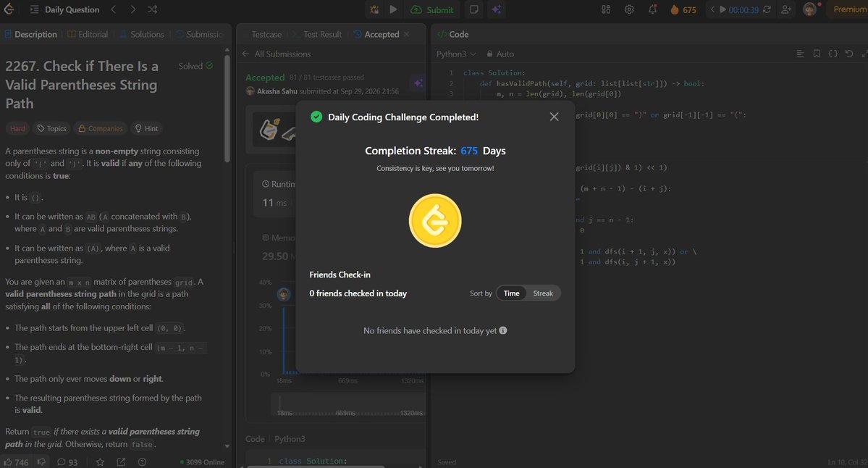
Task: Open the AI sparkle assistant in top bar
Action: tap(497, 9)
